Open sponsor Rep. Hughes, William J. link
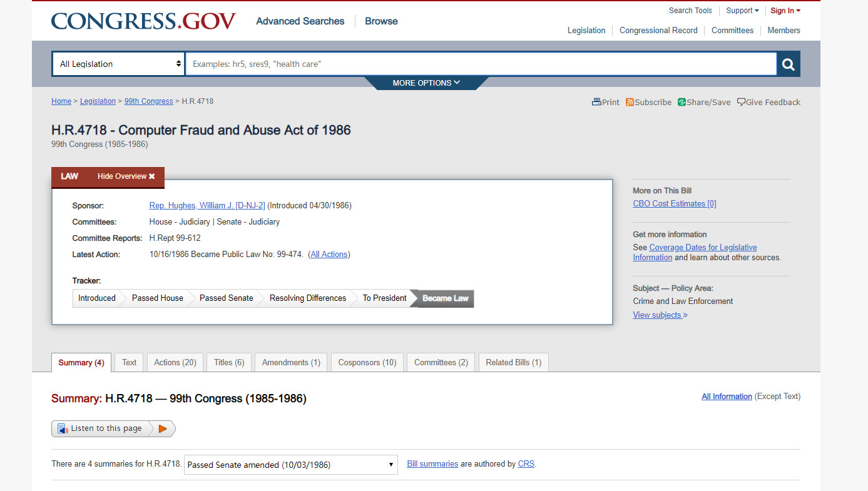This screenshot has height=491, width=868. (x=207, y=206)
